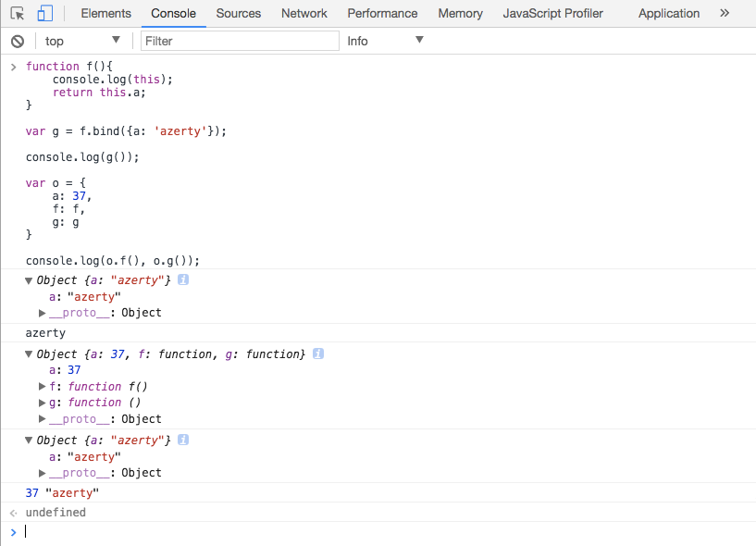Click info badge beside Object with a: 37
The height and width of the screenshot is (546, 756).
point(318,354)
